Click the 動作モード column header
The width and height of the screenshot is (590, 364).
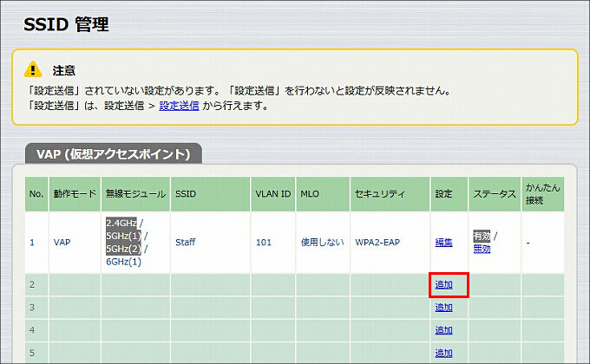pyautogui.click(x=75, y=194)
